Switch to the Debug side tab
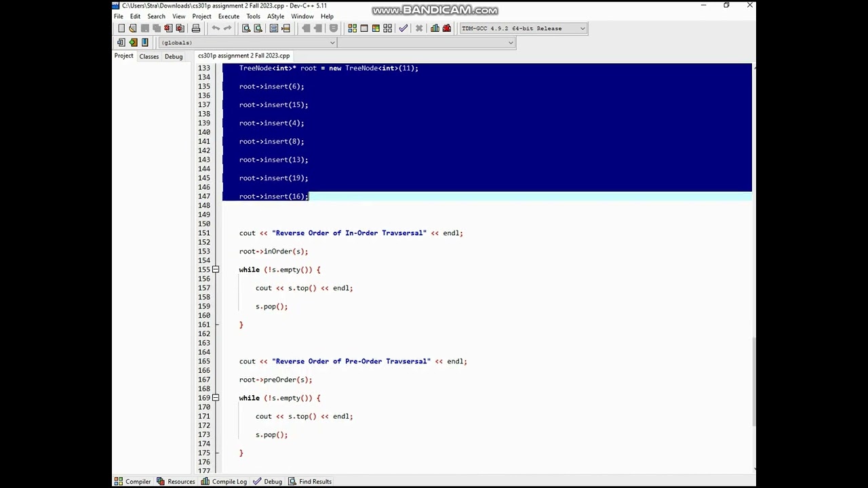The height and width of the screenshot is (488, 868). [x=174, y=56]
